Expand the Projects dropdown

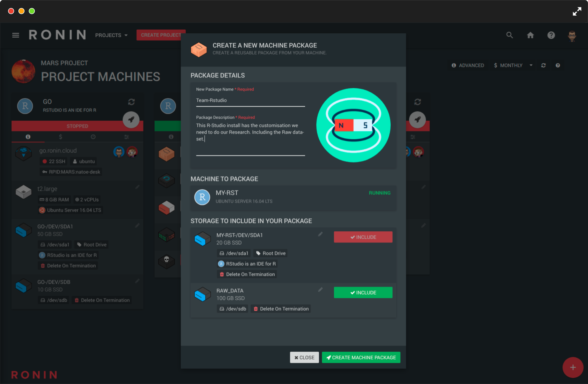click(x=111, y=35)
